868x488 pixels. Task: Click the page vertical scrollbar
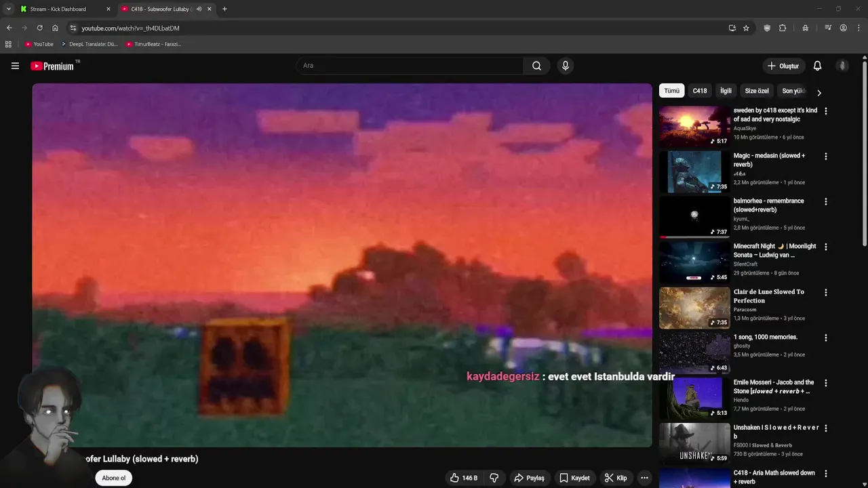tap(865, 152)
